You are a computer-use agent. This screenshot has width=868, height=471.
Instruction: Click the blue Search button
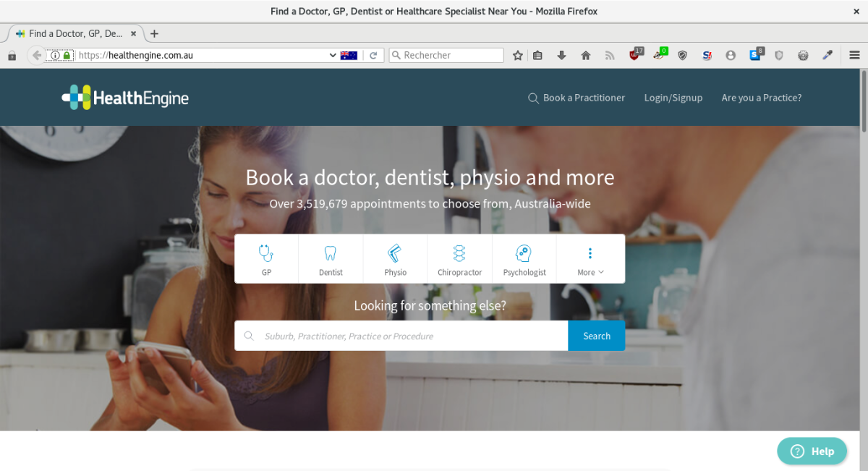click(596, 336)
